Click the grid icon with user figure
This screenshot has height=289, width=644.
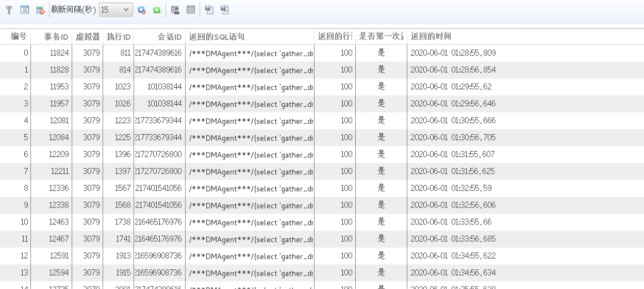pyautogui.click(x=175, y=10)
